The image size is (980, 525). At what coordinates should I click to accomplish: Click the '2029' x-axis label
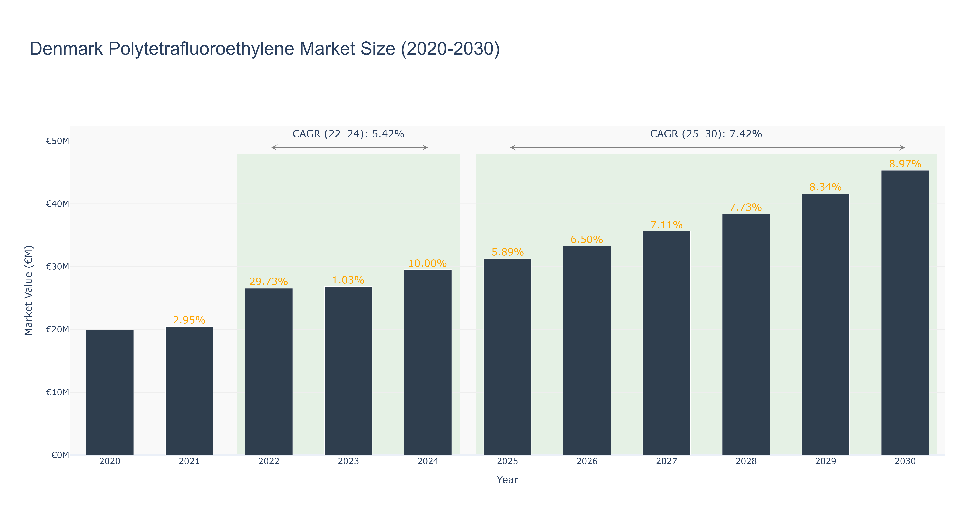825,461
